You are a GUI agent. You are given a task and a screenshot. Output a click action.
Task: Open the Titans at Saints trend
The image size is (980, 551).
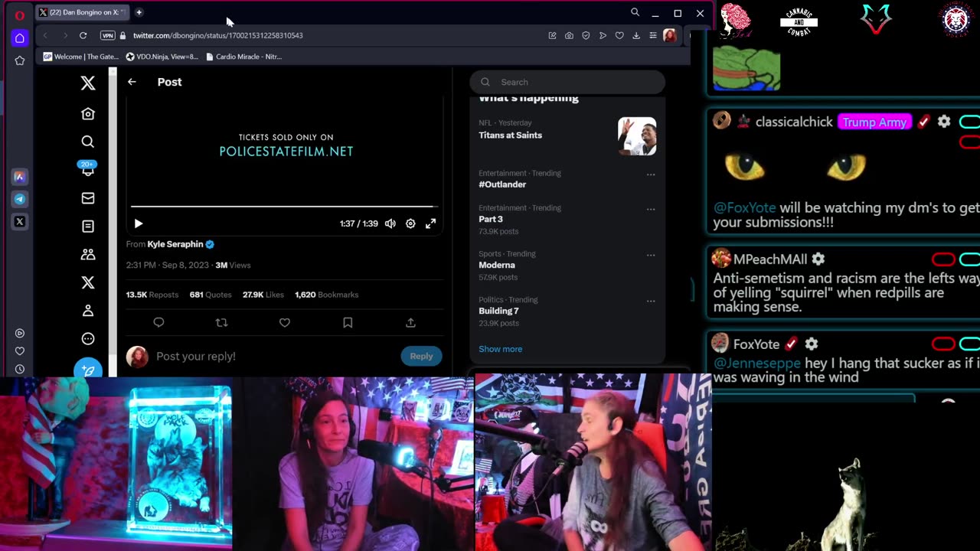(x=511, y=135)
